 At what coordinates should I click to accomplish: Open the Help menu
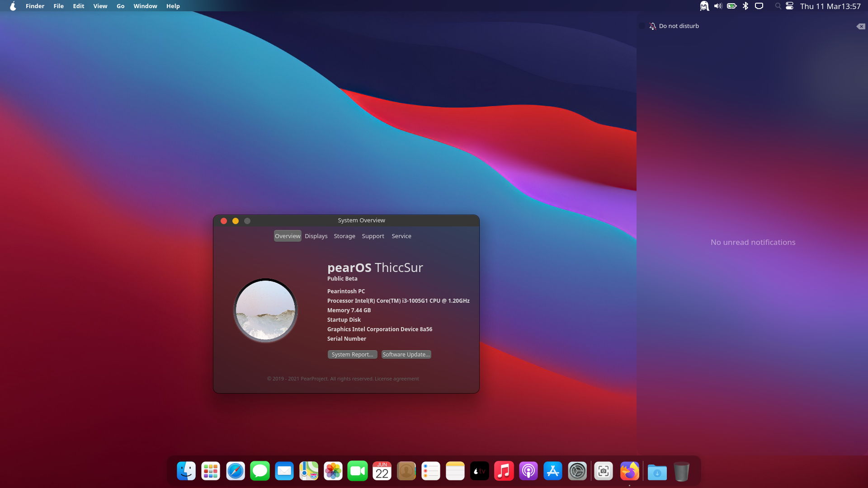point(173,6)
